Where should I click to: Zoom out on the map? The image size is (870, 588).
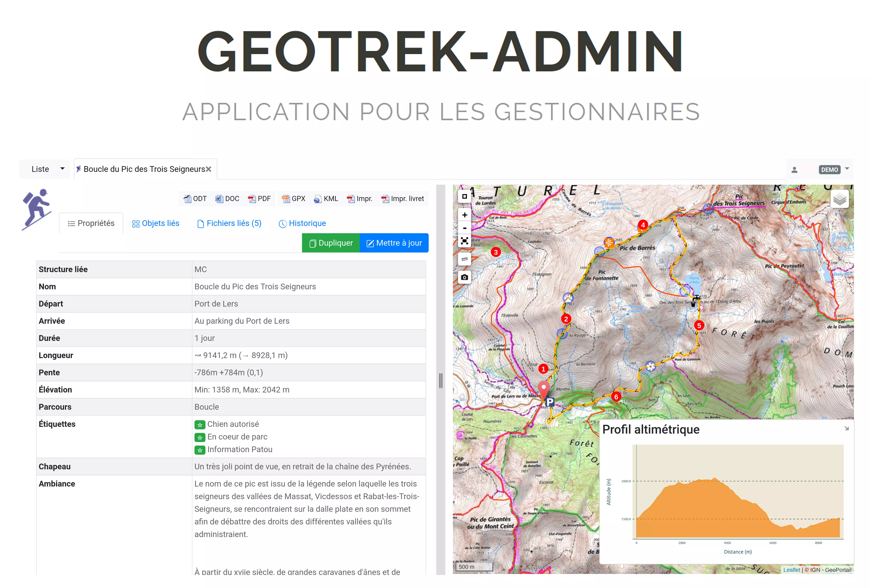point(464,228)
